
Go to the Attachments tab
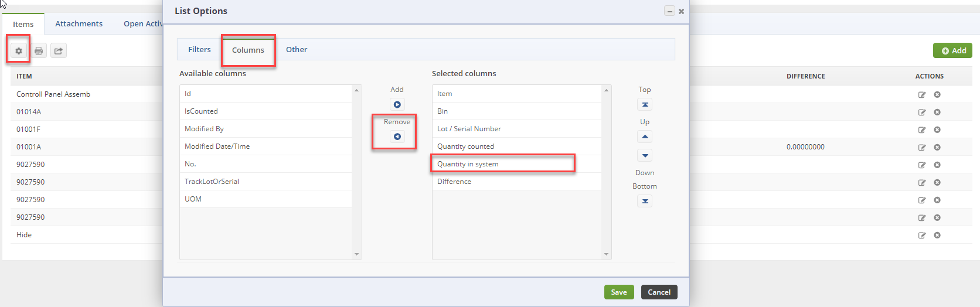pyautogui.click(x=79, y=24)
